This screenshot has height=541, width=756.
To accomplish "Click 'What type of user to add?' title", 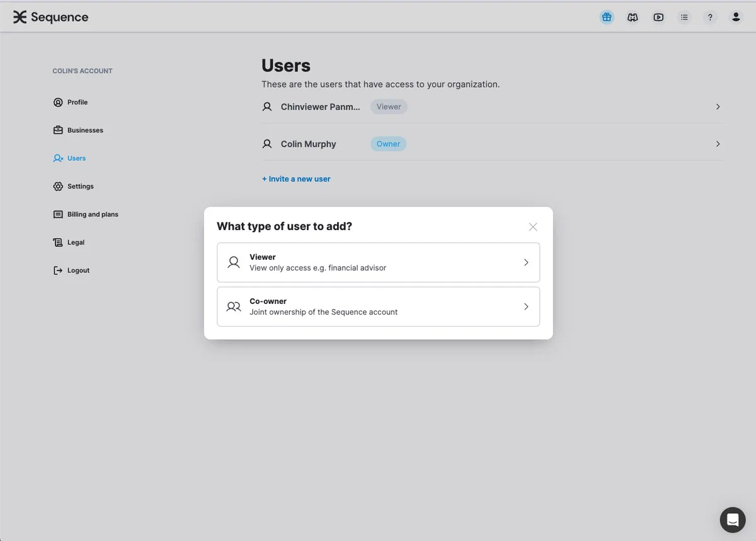I will [x=285, y=226].
